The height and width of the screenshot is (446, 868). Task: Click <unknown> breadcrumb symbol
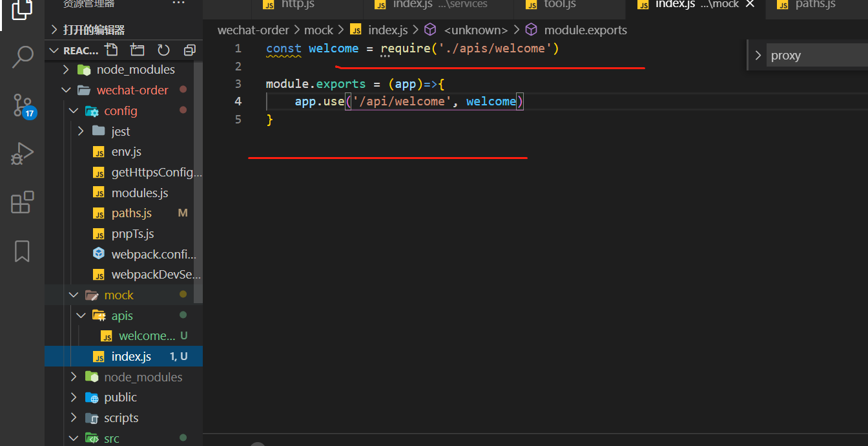[476, 30]
